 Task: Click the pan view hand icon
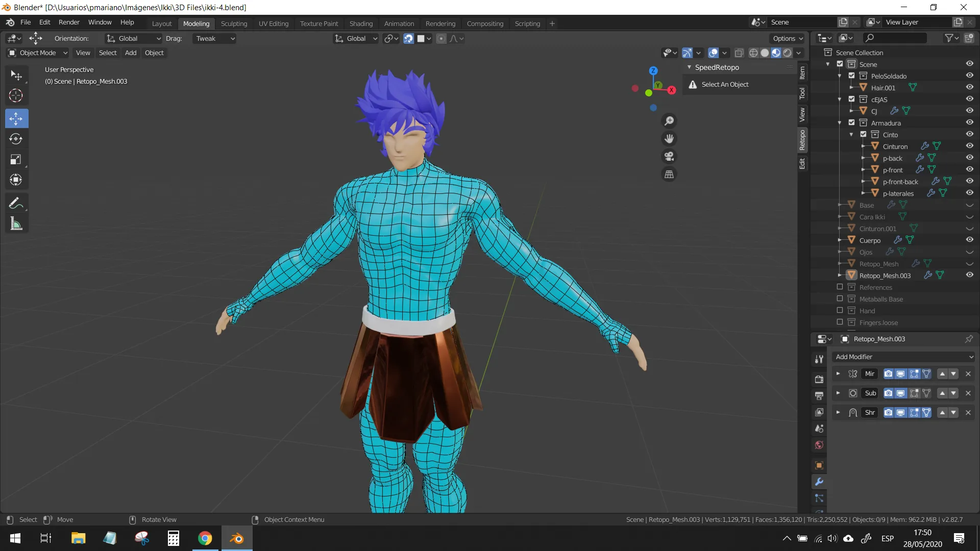point(669,139)
